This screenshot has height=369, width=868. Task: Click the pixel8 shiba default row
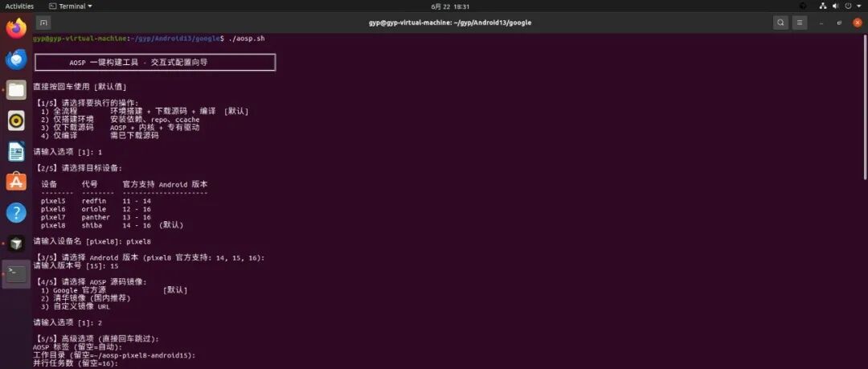tap(112, 225)
